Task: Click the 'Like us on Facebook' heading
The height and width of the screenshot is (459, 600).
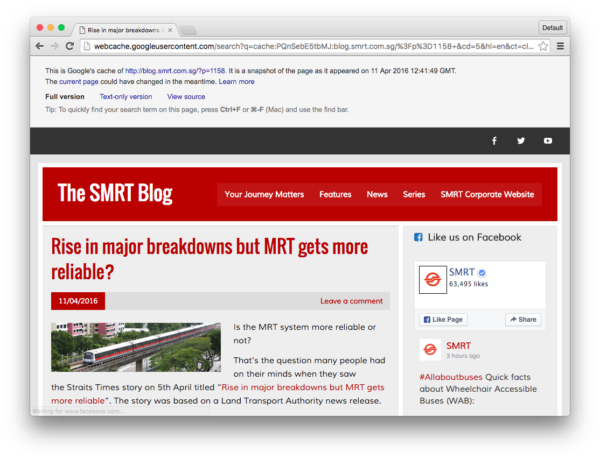Action: click(474, 237)
